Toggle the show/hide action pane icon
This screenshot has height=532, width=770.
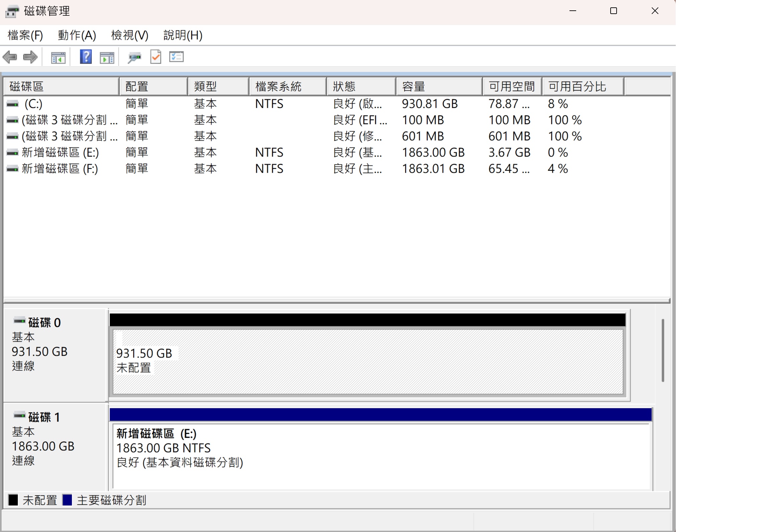point(107,57)
